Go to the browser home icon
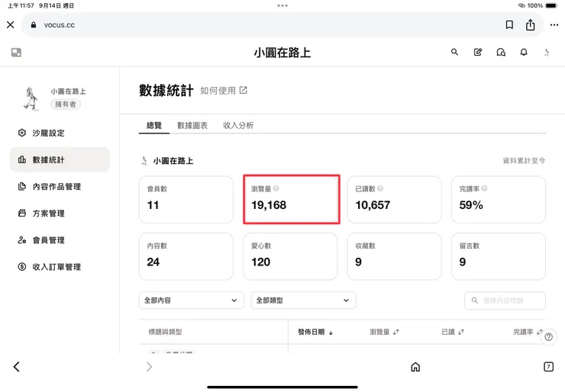 415,367
